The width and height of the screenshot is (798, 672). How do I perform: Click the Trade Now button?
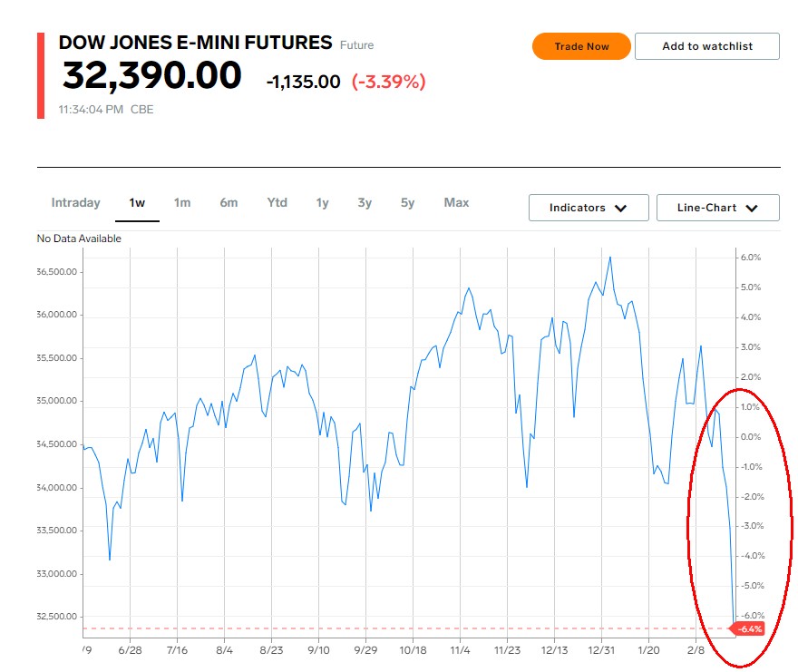click(581, 46)
